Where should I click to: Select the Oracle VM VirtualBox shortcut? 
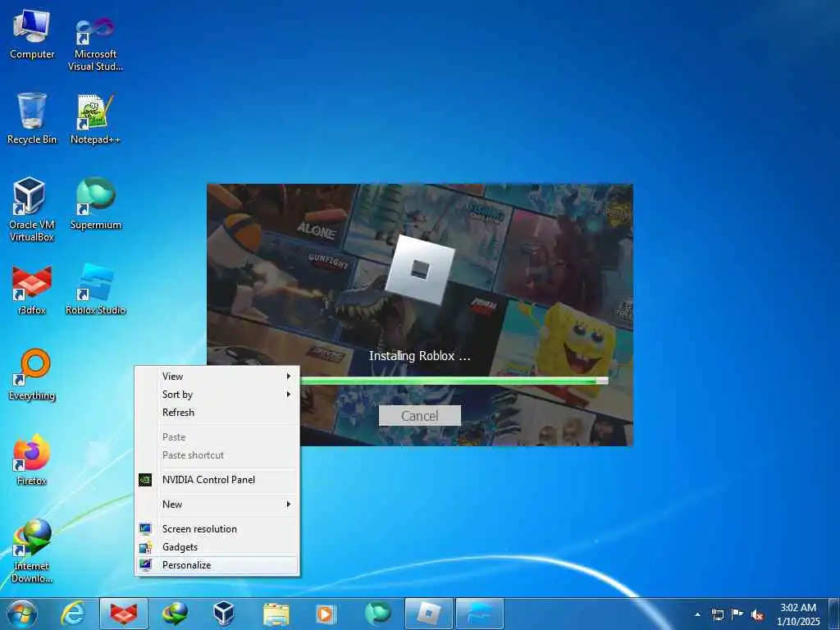pyautogui.click(x=32, y=209)
